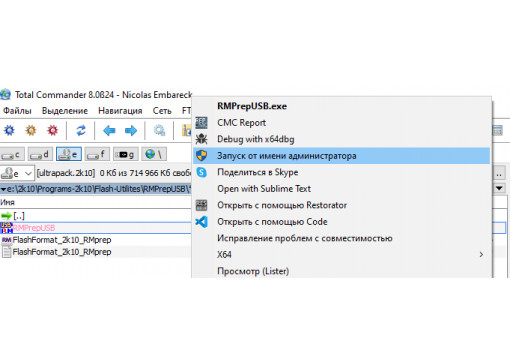
Task: Go back with the left arrow icon
Action: coord(109,130)
